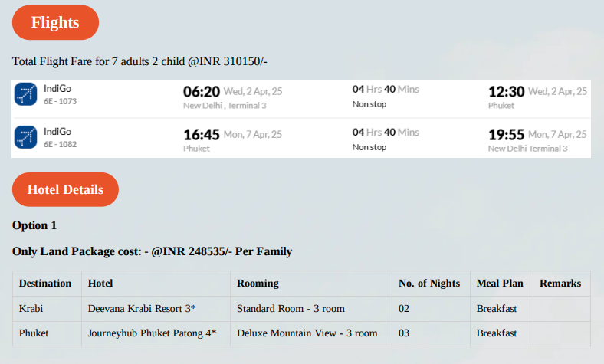Click the Only Land Package cost line
Screen dimensions: 604x364
pyautogui.click(x=153, y=251)
